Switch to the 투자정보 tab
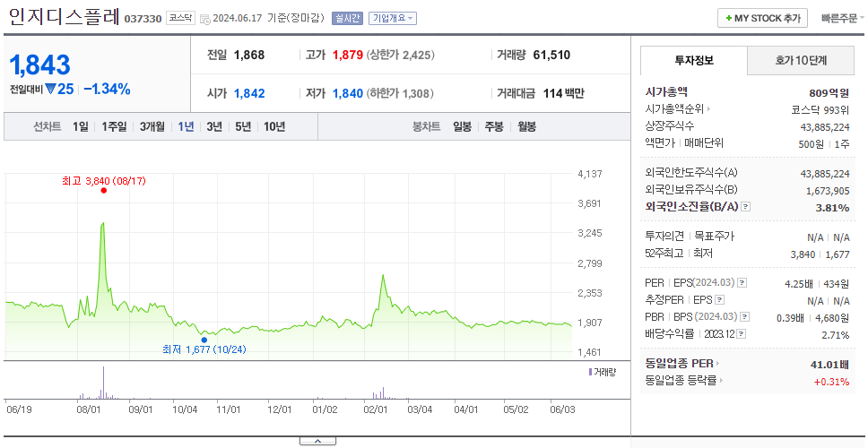Screen dimensions: 868x448 tap(694, 60)
